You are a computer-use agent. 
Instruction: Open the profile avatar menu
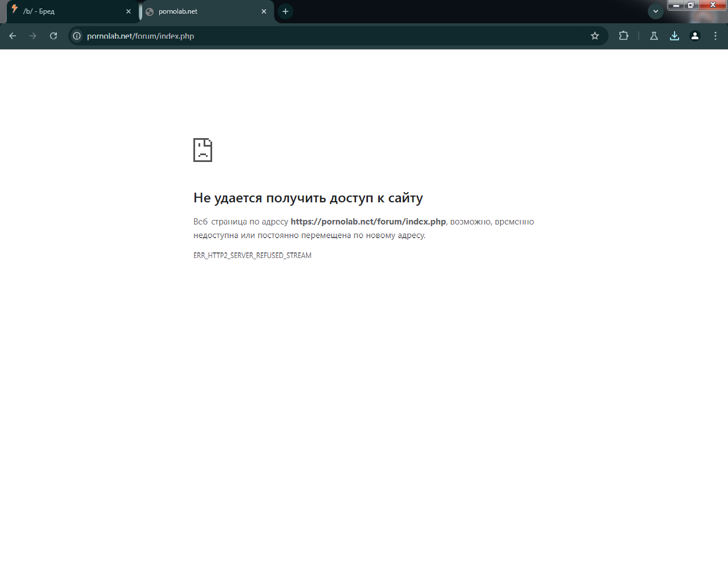pyautogui.click(x=695, y=36)
